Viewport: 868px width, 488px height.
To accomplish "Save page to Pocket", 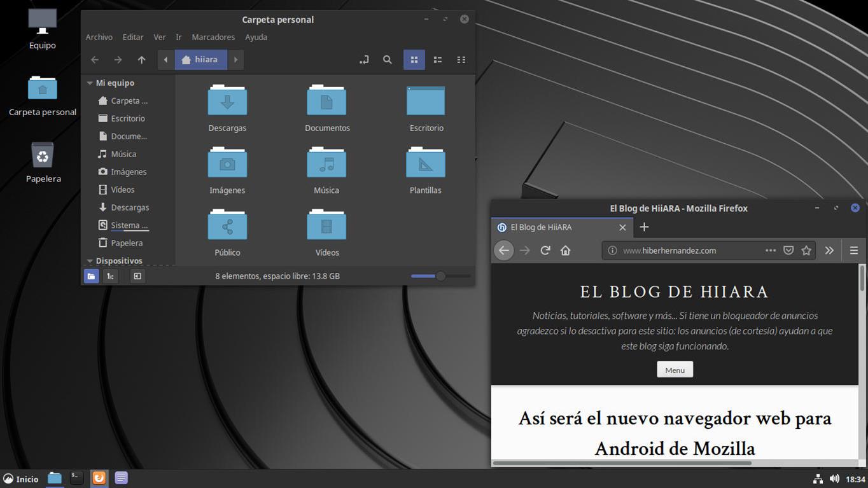I will click(x=788, y=251).
